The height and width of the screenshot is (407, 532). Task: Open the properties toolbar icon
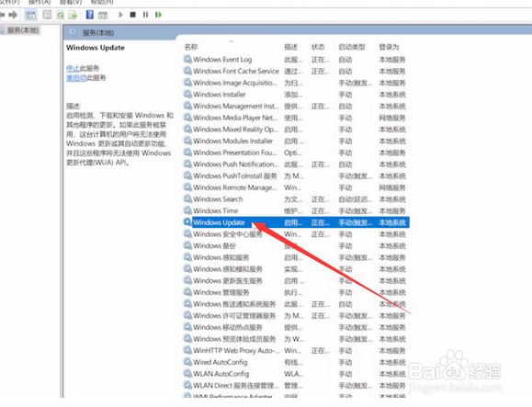(x=47, y=15)
